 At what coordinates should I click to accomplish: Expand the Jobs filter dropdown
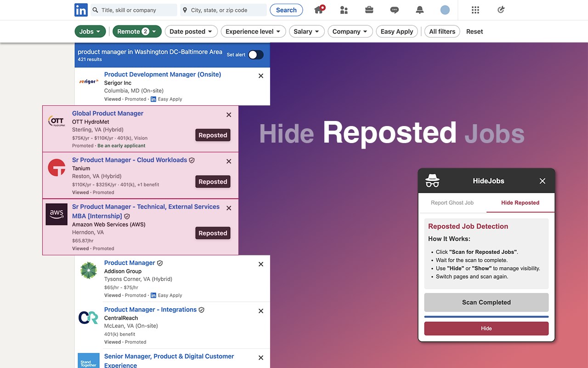(x=90, y=31)
